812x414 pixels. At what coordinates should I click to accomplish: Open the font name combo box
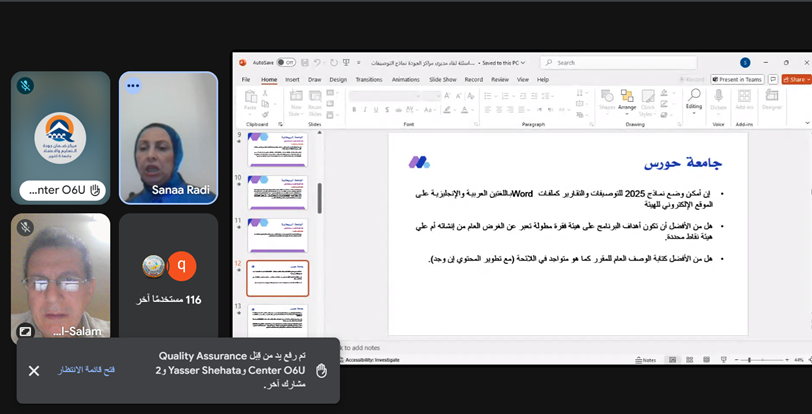(385, 96)
